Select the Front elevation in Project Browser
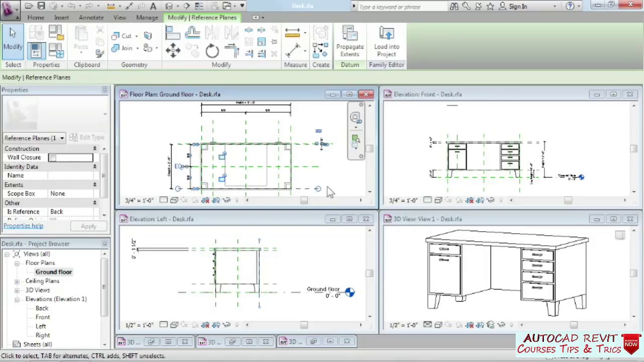Screen dimensions: 644x362 pyautogui.click(x=43, y=317)
